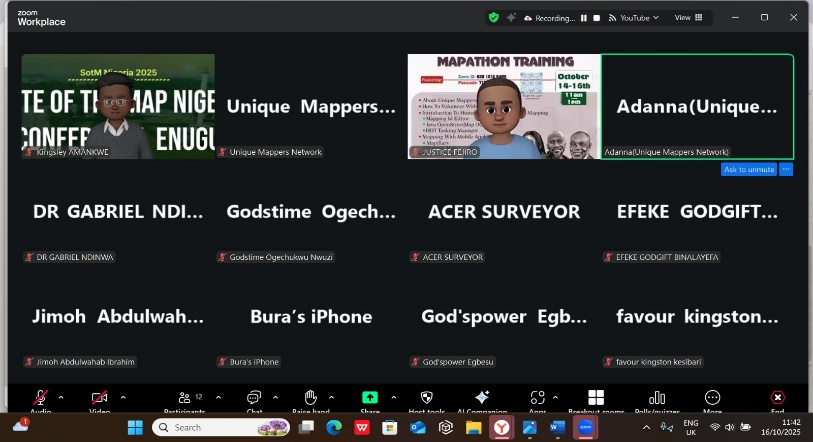
Task: Open Polls/quizzes
Action: (x=657, y=399)
